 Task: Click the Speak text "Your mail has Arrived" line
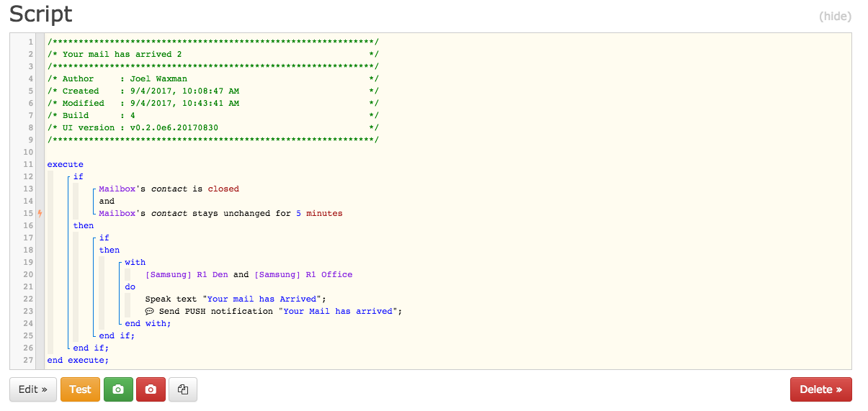click(x=236, y=299)
